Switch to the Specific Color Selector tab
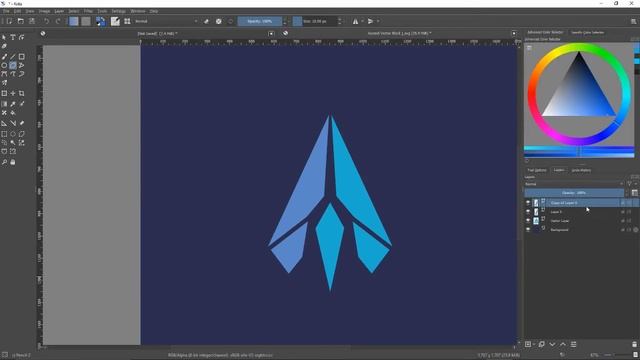 pyautogui.click(x=587, y=32)
